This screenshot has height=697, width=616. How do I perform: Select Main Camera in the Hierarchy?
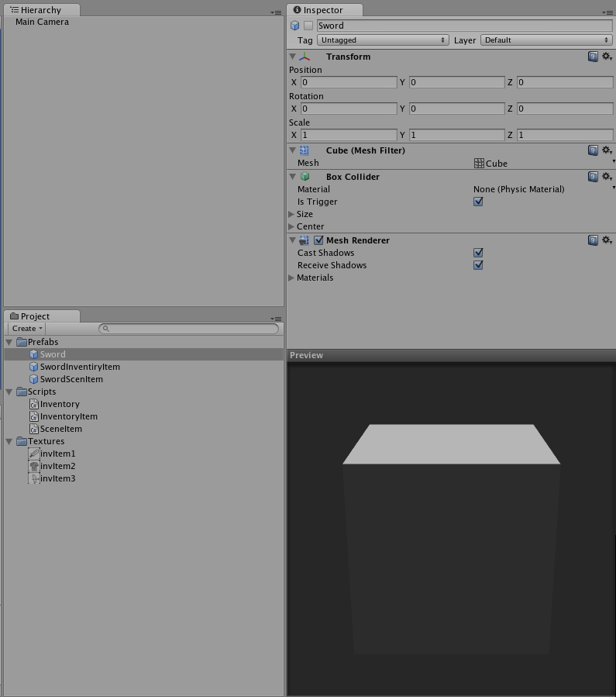[42, 22]
